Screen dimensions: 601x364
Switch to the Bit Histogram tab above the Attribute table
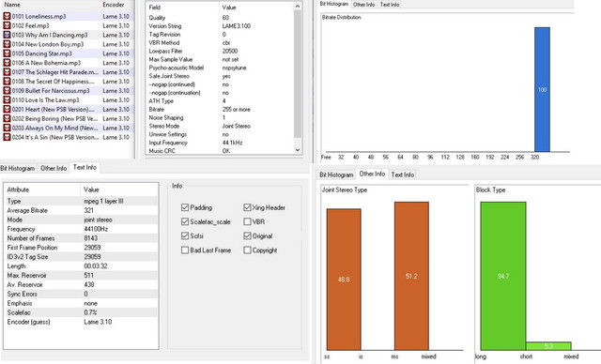click(x=18, y=169)
